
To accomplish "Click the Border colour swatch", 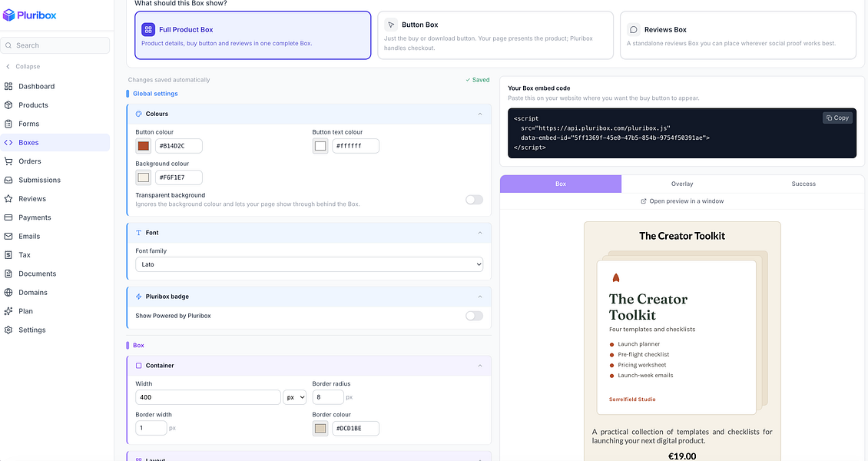I will [x=320, y=429].
